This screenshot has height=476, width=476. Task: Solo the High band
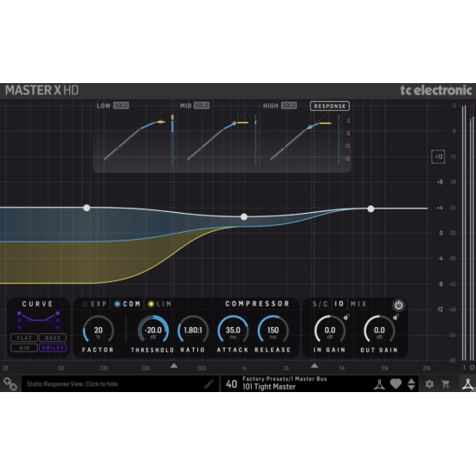pyautogui.click(x=289, y=106)
